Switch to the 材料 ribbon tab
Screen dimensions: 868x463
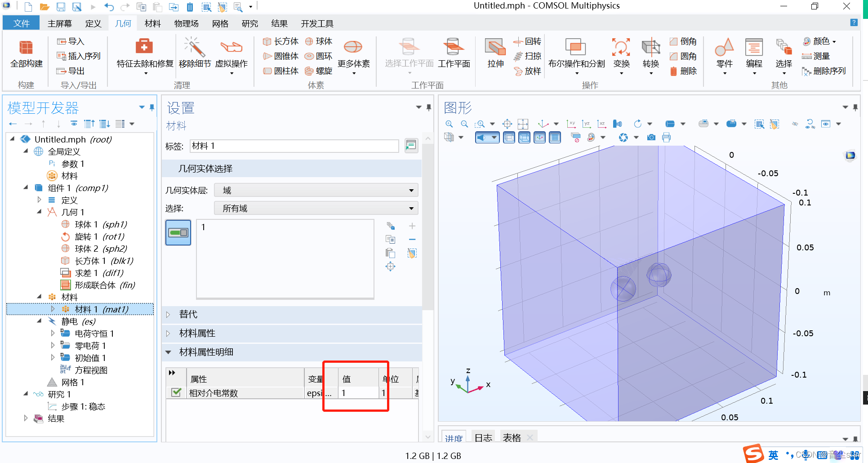click(153, 23)
